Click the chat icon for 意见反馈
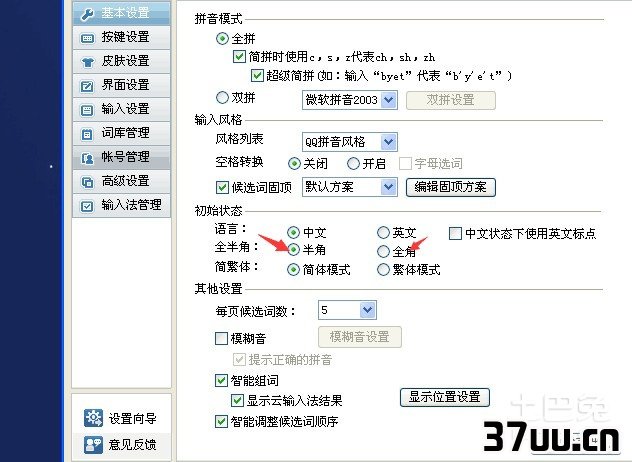Screen dimensions: 632x462 pos(93,444)
